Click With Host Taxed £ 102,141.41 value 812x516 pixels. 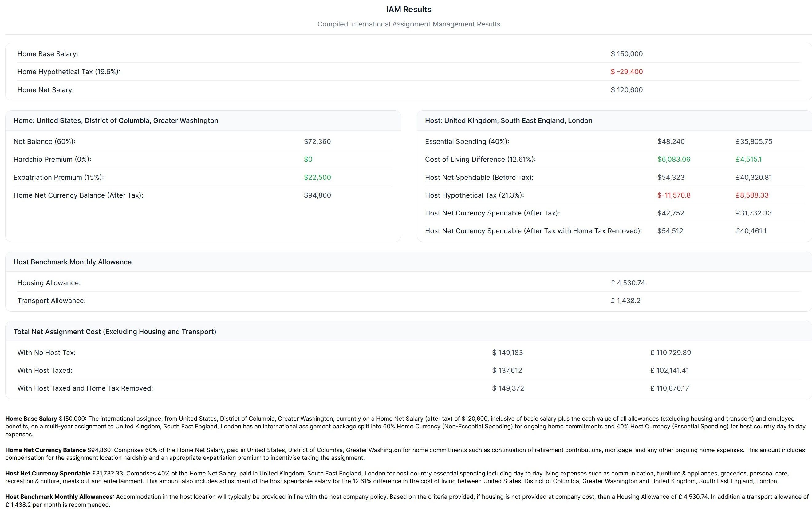(669, 371)
